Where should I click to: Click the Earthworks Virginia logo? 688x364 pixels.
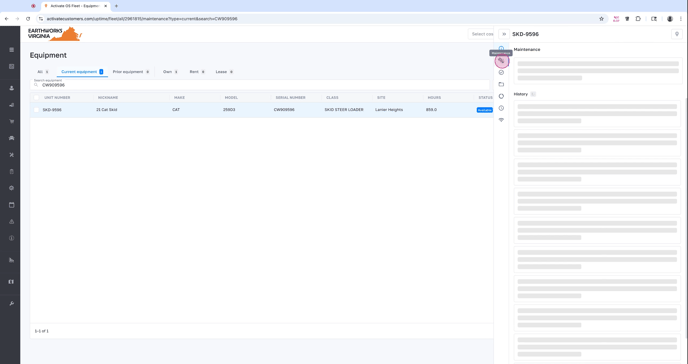click(55, 34)
